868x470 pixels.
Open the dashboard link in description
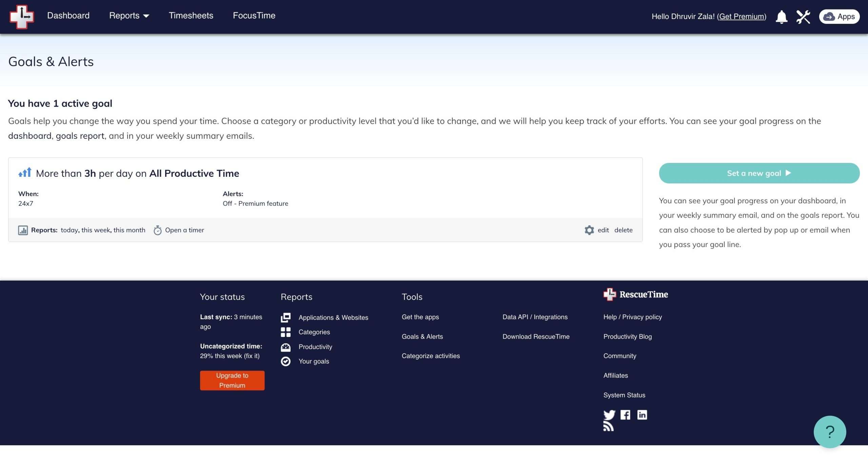[30, 136]
